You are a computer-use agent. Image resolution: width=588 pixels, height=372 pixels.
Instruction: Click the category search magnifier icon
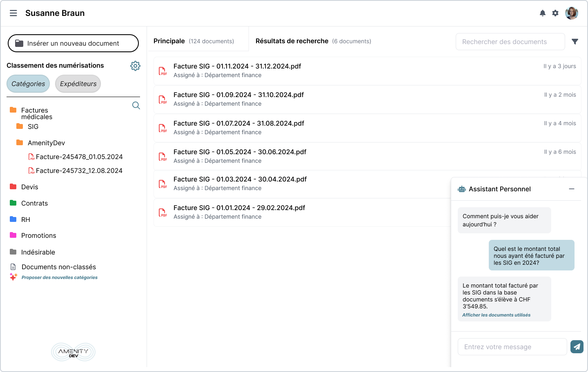[136, 106]
